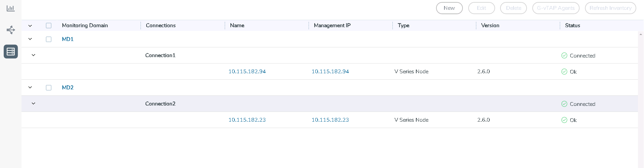
Task: Select the inventory server sidebar icon
Action: click(11, 52)
